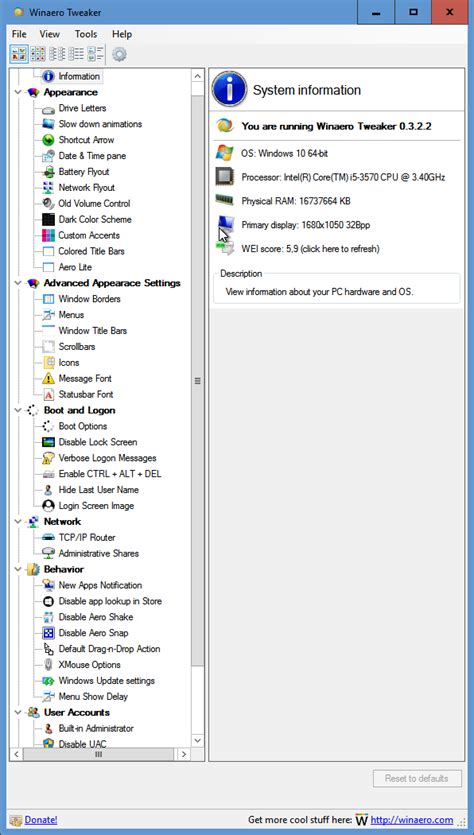Click the Old Volume Control icon
The width and height of the screenshot is (474, 835).
(48, 203)
